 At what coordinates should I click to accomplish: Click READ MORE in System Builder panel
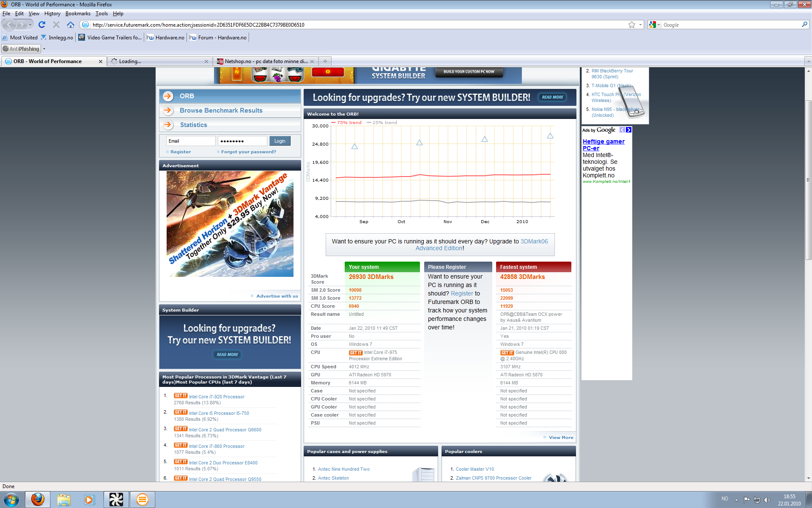pos(228,354)
